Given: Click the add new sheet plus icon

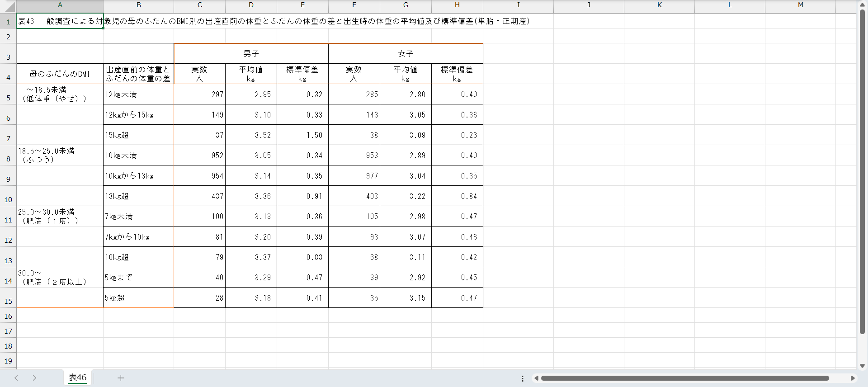Looking at the screenshot, I should click(x=121, y=378).
